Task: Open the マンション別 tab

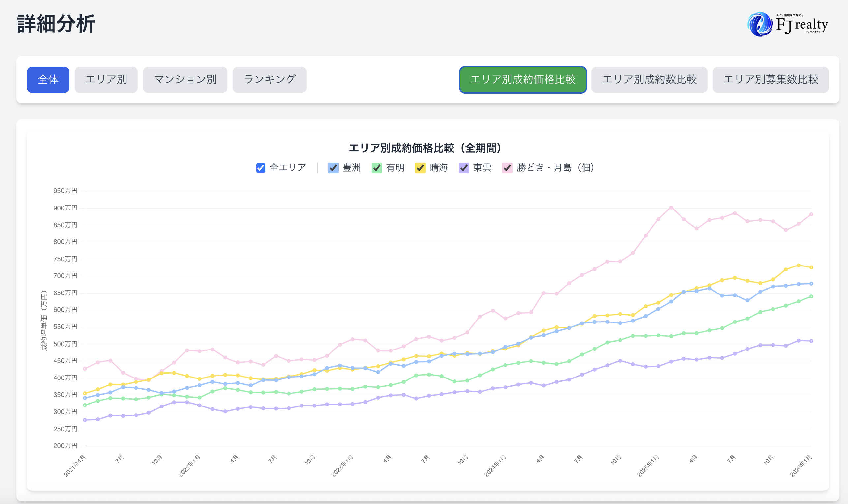Action: 185,79
